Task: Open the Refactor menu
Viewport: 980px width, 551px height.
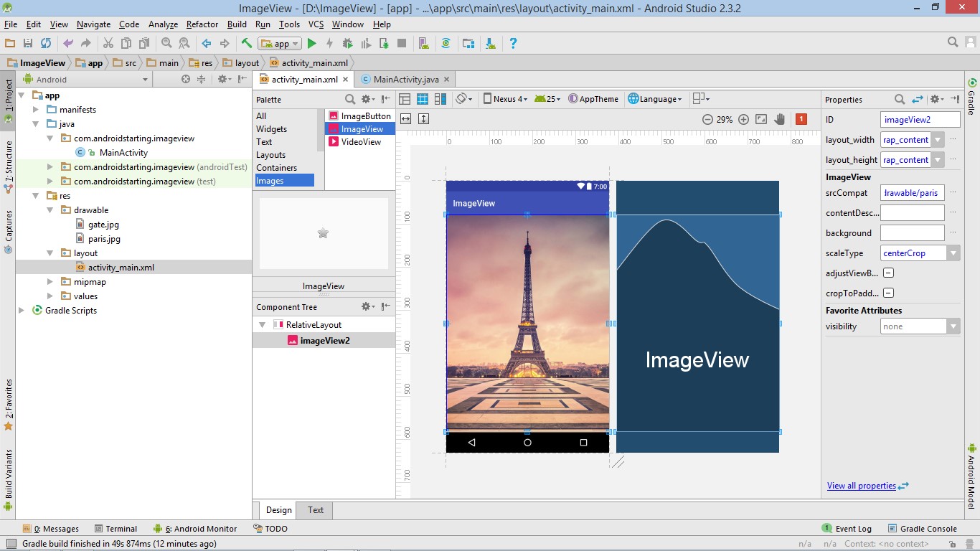Action: pyautogui.click(x=202, y=24)
